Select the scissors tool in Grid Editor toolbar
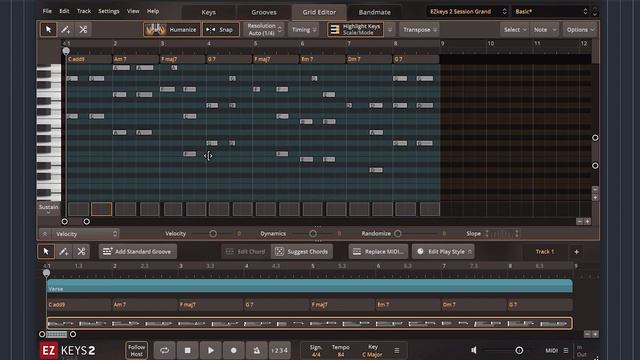This screenshot has height=360, width=640. click(83, 29)
